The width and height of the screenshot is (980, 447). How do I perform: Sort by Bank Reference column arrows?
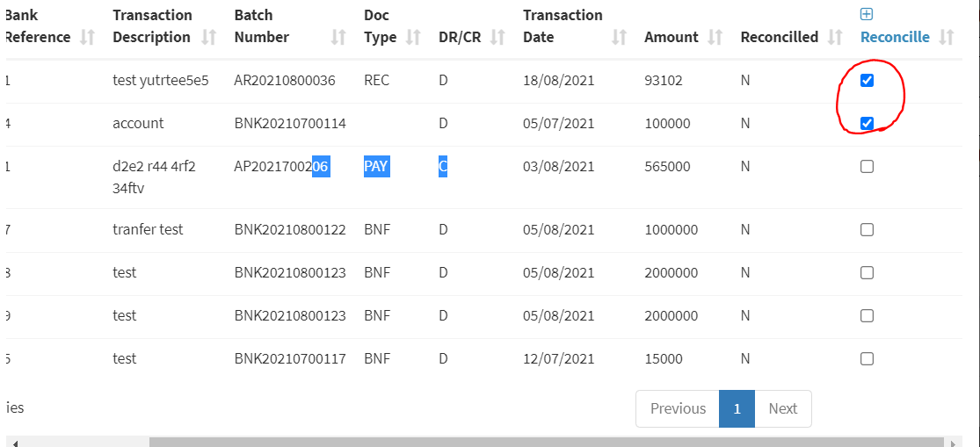[x=87, y=37]
